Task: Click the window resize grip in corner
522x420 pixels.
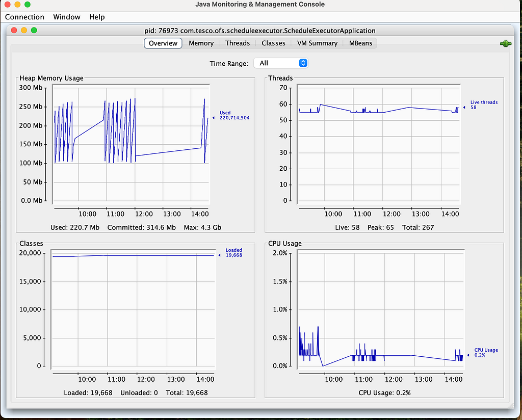Action: [511, 405]
